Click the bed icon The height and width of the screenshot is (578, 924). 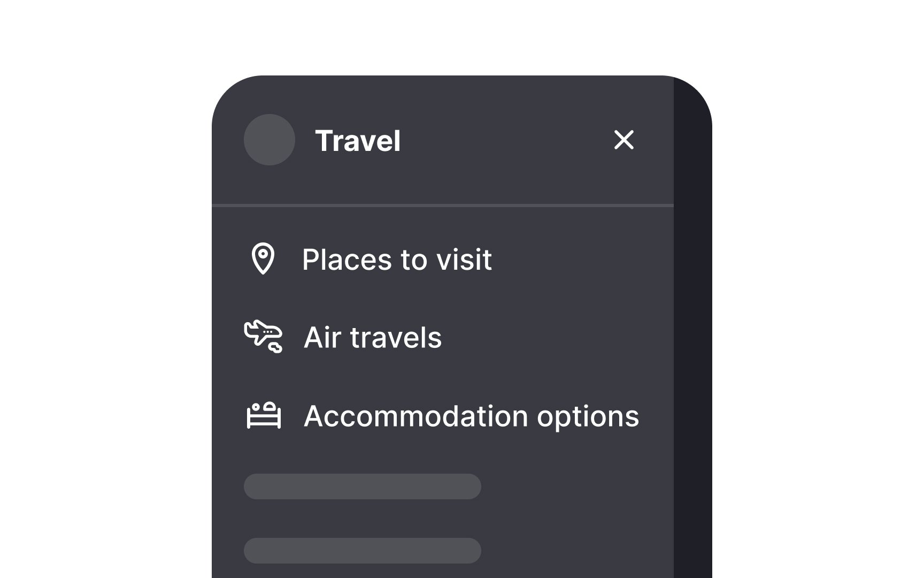coord(264,415)
